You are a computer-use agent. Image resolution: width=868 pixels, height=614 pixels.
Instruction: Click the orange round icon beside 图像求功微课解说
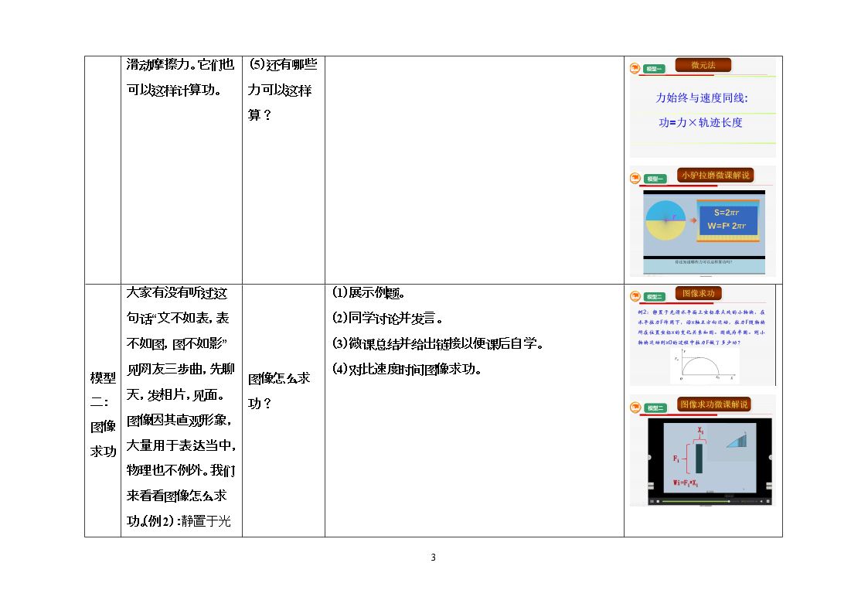coord(635,408)
